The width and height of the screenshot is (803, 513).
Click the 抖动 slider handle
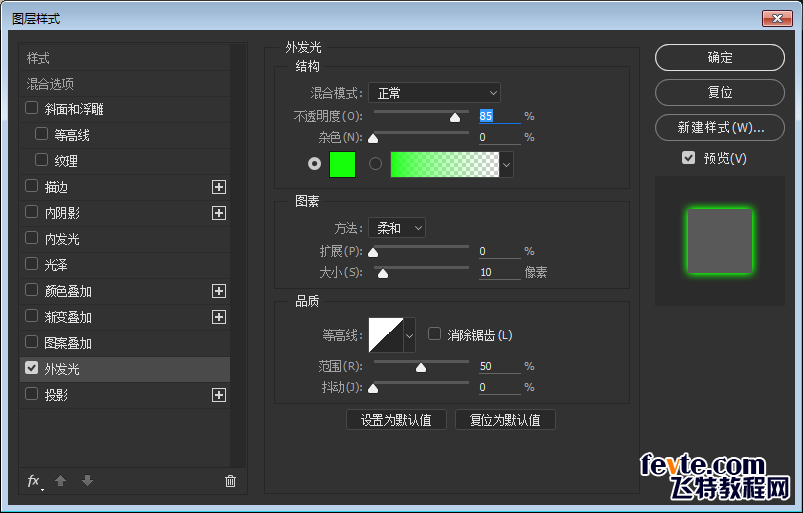click(373, 389)
